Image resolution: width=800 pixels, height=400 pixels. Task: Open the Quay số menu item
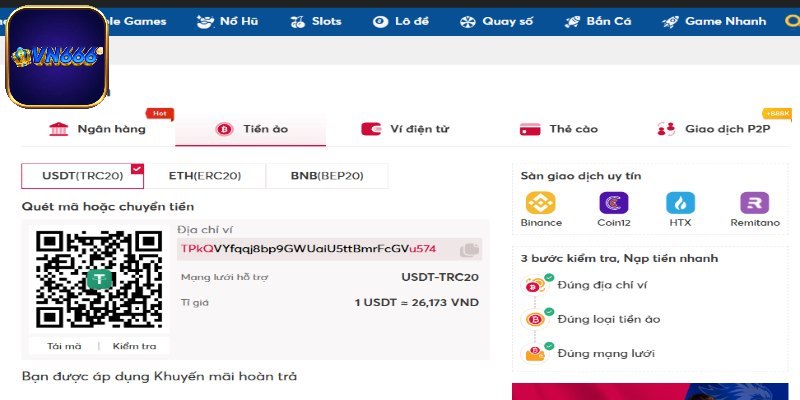click(496, 21)
